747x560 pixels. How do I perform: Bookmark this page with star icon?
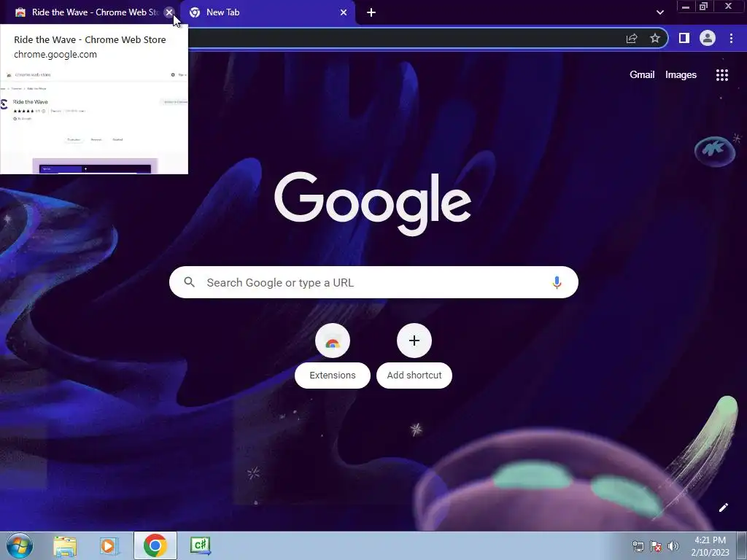[655, 38]
